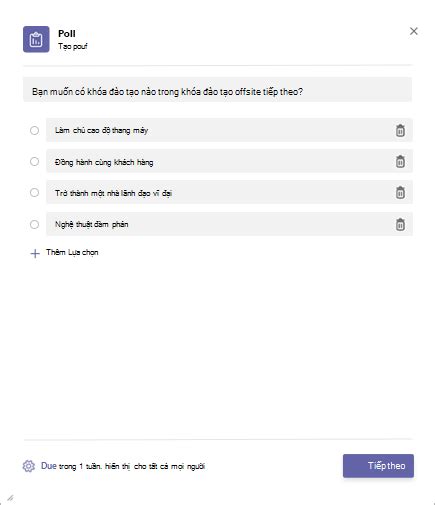Close the Poll dialog

click(x=414, y=31)
